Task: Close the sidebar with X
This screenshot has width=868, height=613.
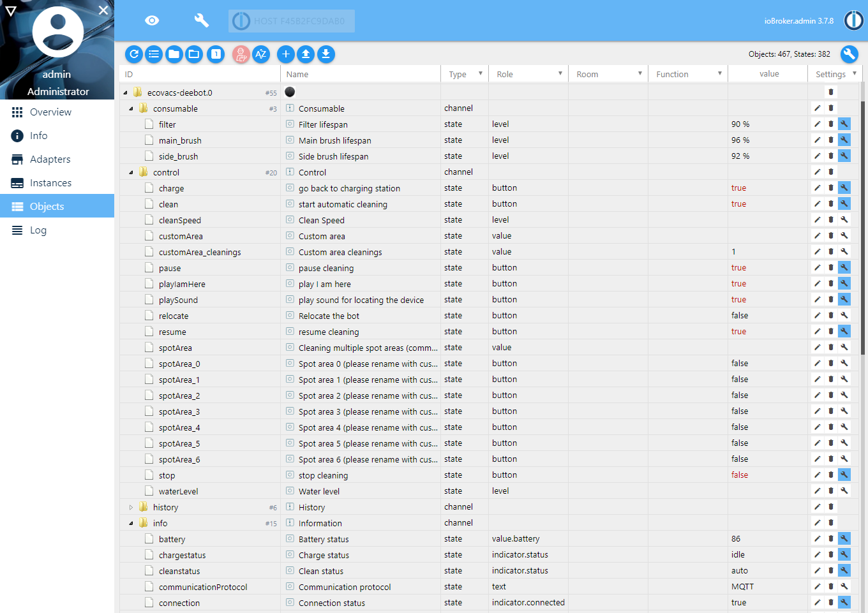Action: click(103, 10)
